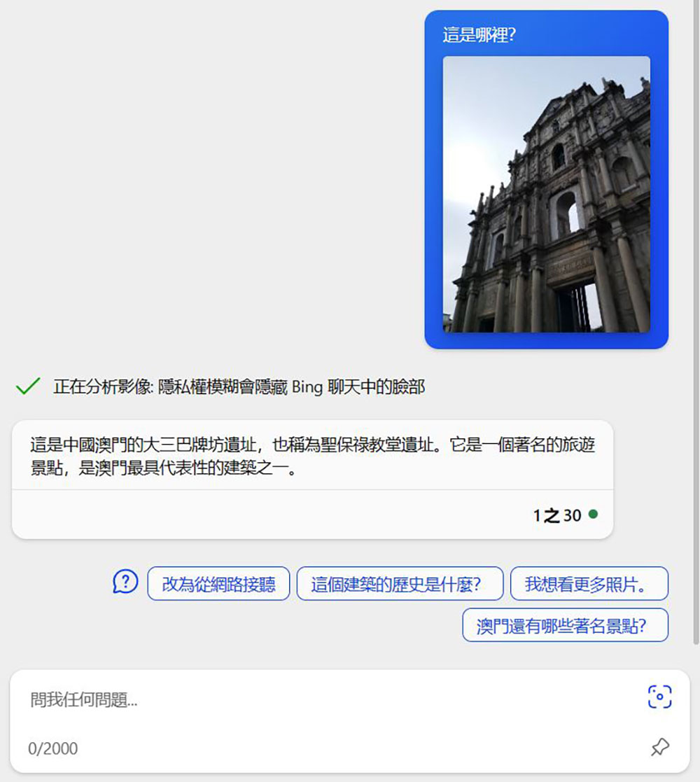
Task: Click the 1之30 response counter
Action: (556, 516)
